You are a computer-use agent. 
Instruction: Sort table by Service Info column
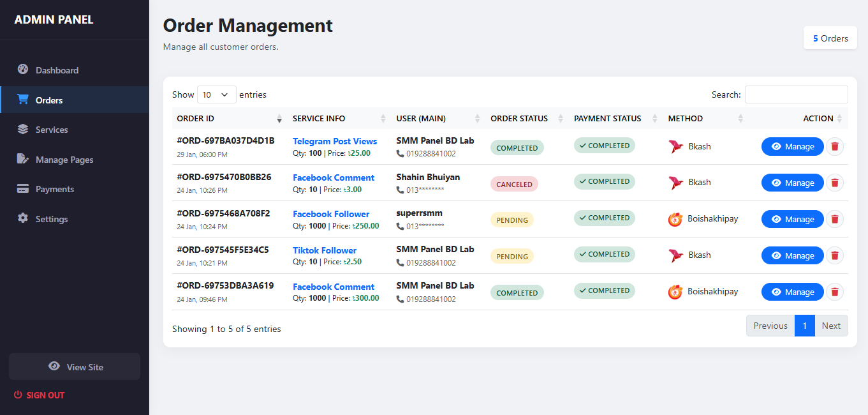(x=338, y=118)
